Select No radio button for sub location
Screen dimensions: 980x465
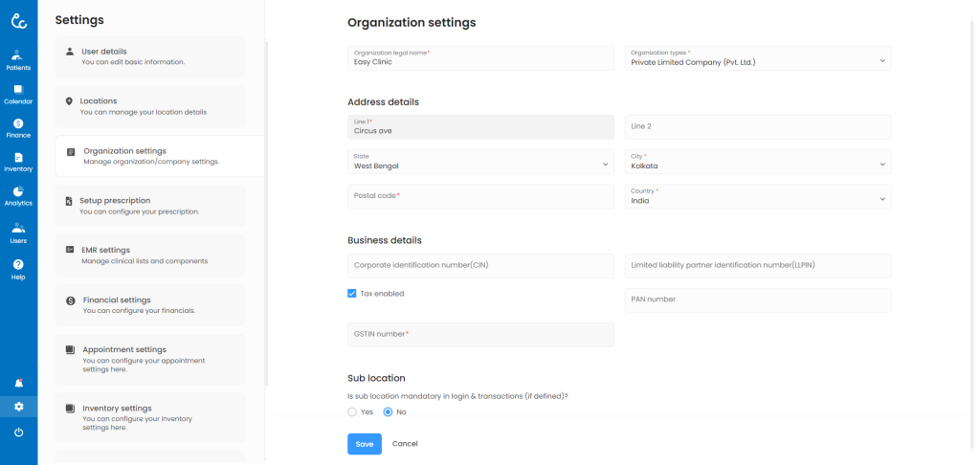(388, 411)
